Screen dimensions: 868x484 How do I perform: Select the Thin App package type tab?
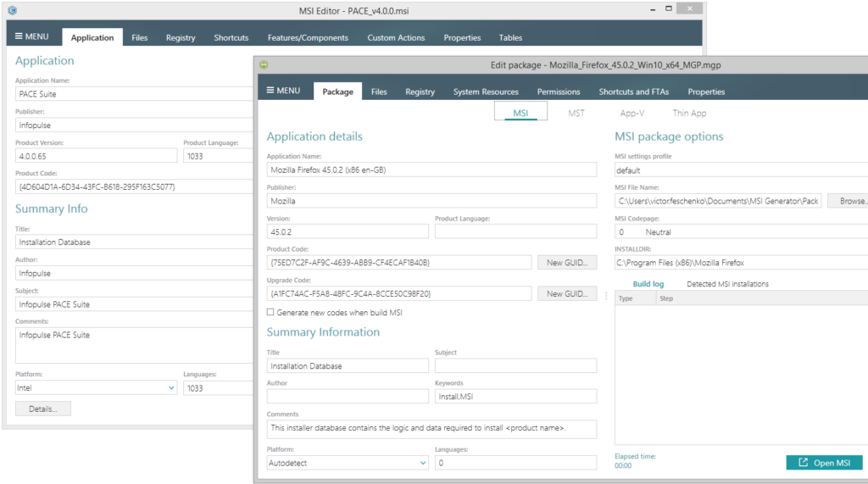(689, 113)
